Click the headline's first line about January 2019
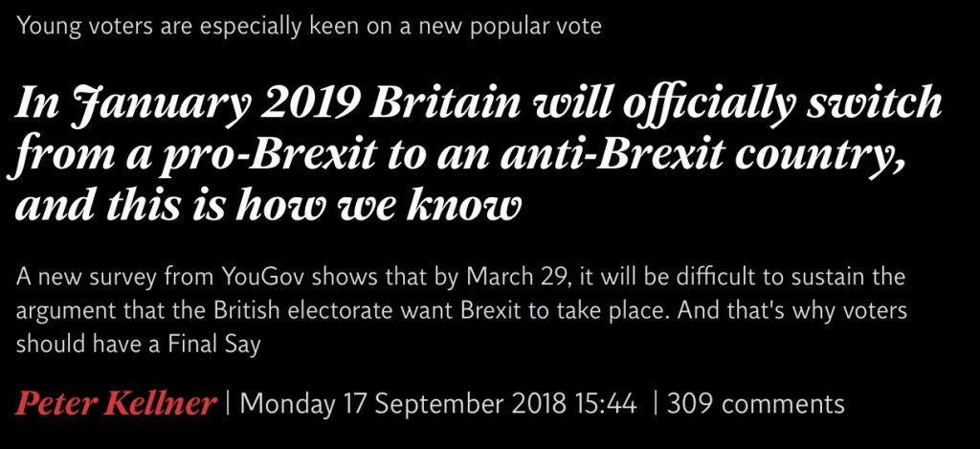 coord(479,104)
